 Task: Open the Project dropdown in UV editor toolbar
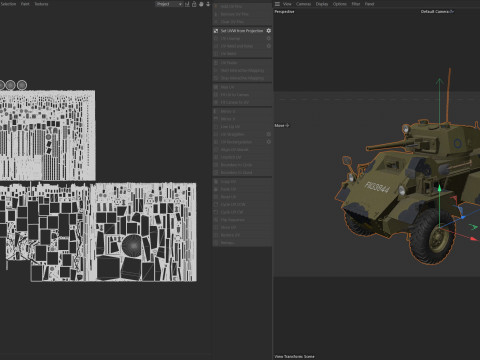[x=169, y=4]
